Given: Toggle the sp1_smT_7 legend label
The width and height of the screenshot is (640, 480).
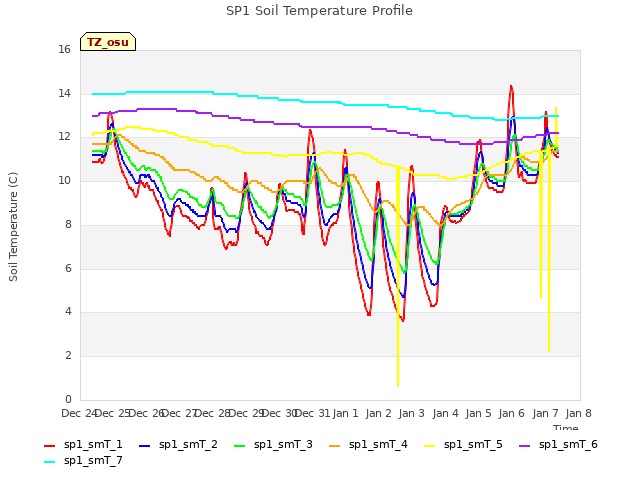Looking at the screenshot, I should point(93,460).
